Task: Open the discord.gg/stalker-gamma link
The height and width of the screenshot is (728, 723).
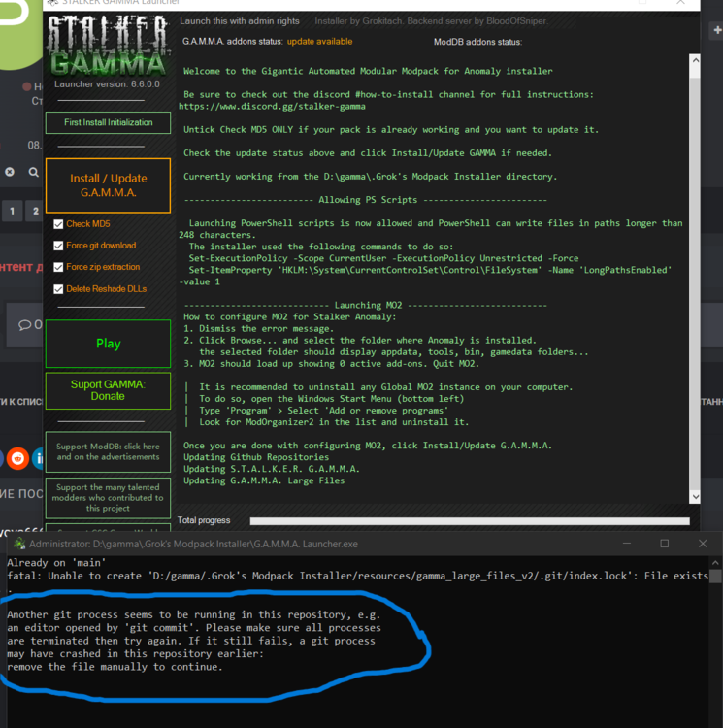Action: click(272, 107)
